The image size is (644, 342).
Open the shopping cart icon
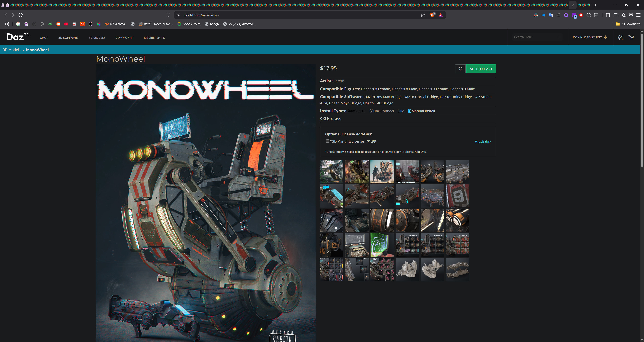pos(631,37)
